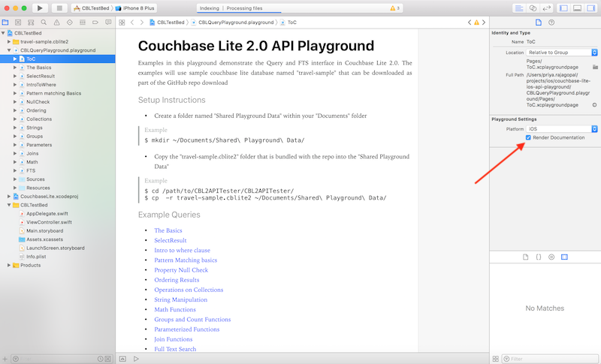The height and width of the screenshot is (364, 601).
Task: Go back in editor history
Action: coord(132,23)
